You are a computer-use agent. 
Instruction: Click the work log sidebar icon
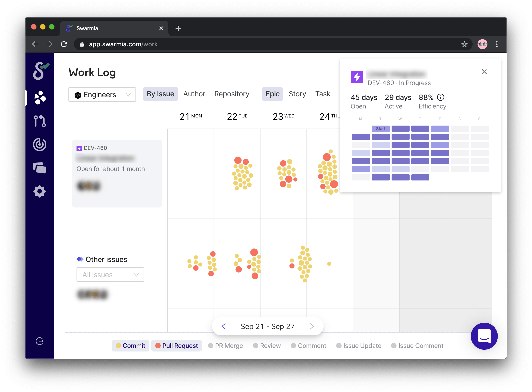point(39,97)
